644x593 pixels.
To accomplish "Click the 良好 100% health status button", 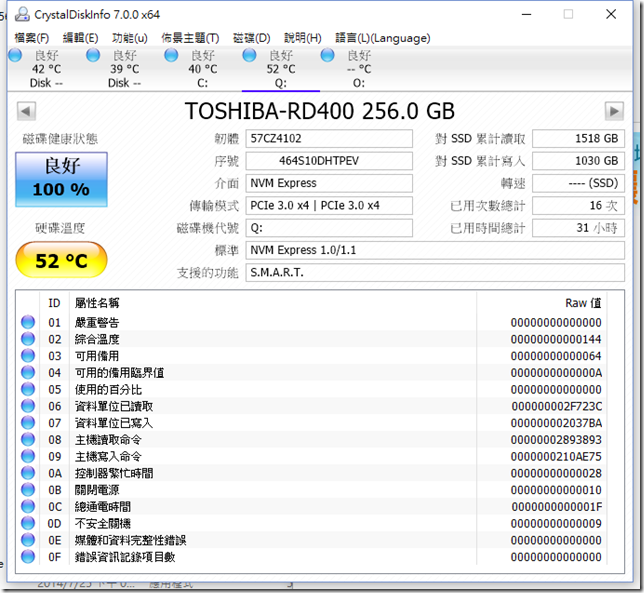I will 61,177.
